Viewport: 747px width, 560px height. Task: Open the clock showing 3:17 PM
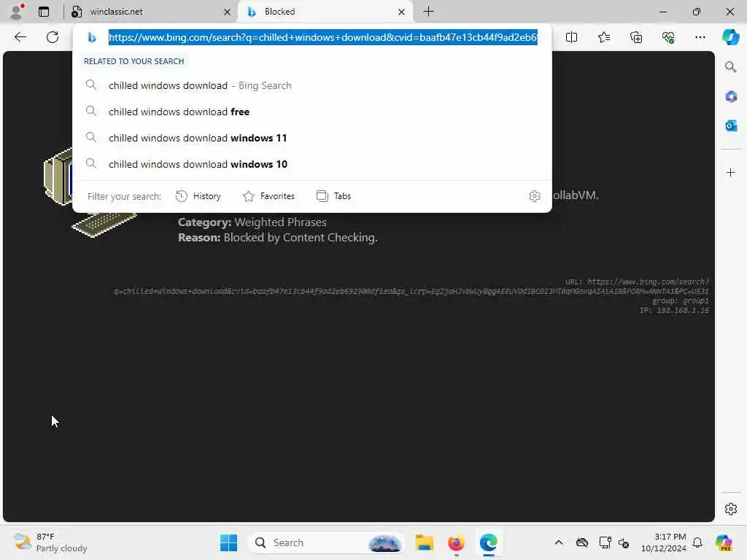pyautogui.click(x=664, y=542)
